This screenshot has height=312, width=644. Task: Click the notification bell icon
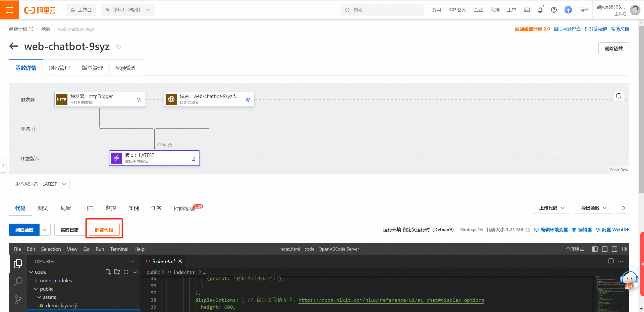pyautogui.click(x=540, y=10)
